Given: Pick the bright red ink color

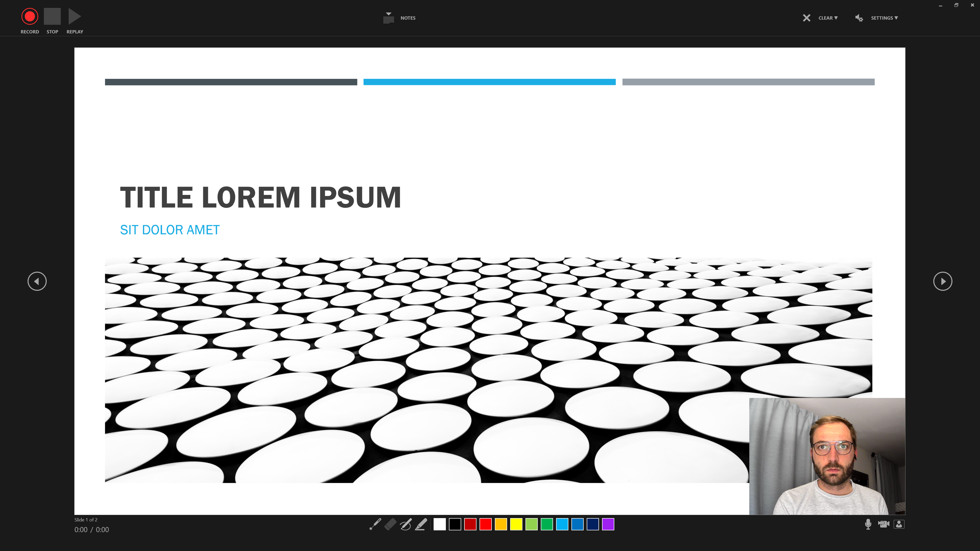Looking at the screenshot, I should point(485,524).
